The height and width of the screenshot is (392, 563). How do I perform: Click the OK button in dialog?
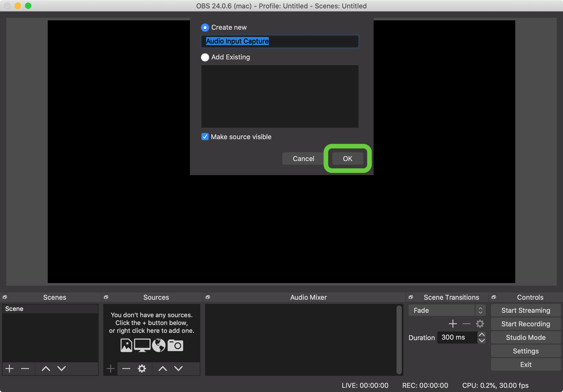coord(348,158)
